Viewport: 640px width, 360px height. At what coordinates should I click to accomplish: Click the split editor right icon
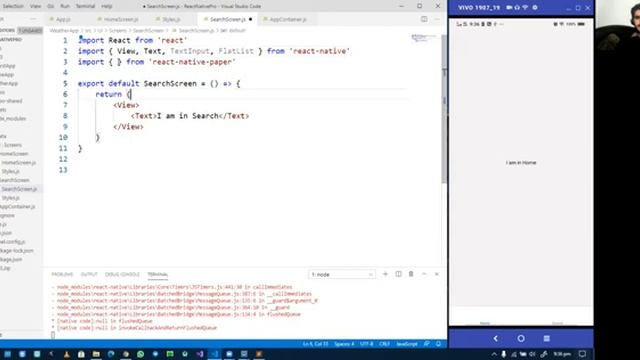[x=424, y=19]
